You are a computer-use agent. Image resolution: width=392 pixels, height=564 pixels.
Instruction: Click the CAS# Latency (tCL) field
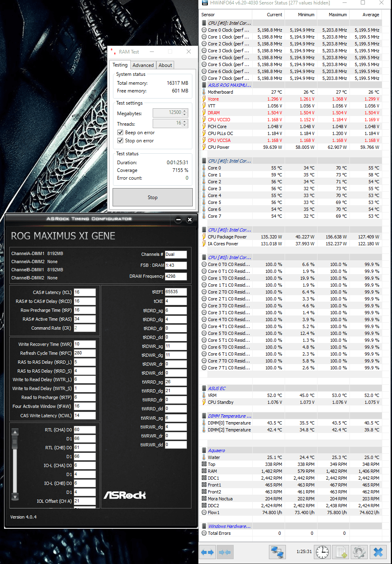pos(85,292)
